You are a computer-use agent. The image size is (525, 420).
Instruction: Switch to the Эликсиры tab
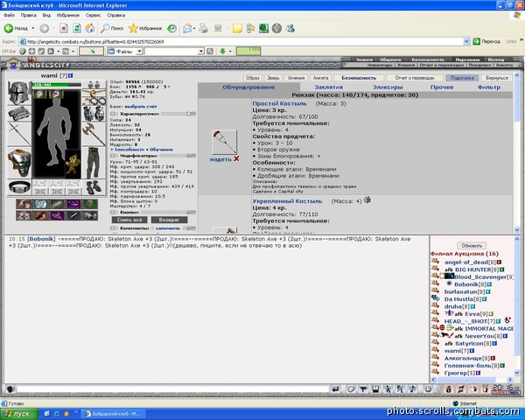[388, 87]
